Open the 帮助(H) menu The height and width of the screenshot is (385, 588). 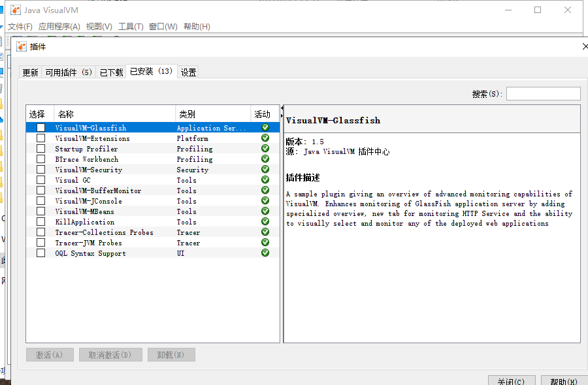click(197, 27)
